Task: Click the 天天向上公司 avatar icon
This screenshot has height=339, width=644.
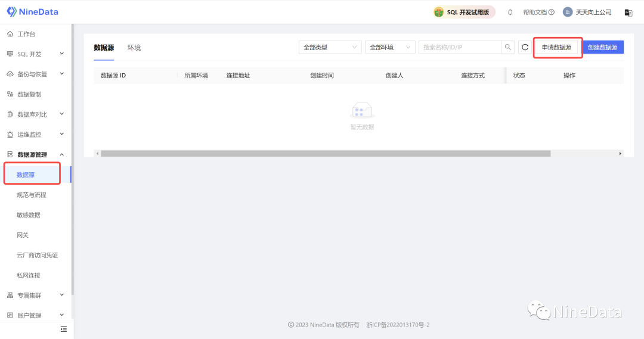Action: (568, 13)
